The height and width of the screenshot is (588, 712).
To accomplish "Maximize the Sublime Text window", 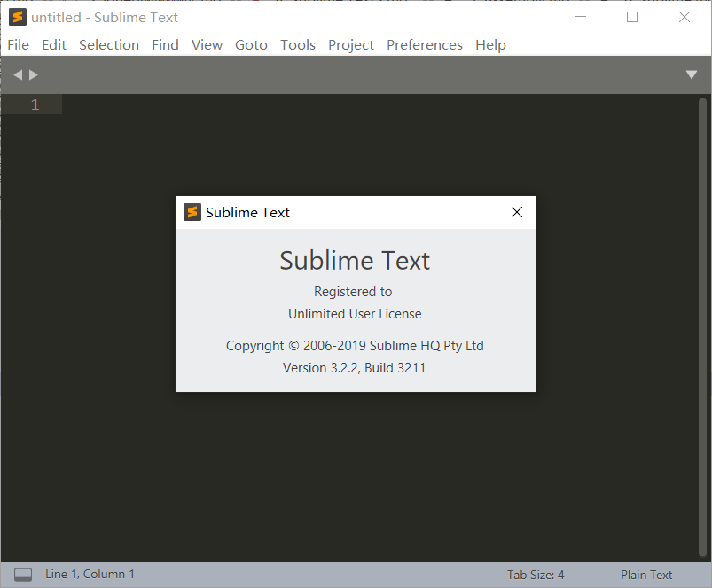I will [632, 17].
